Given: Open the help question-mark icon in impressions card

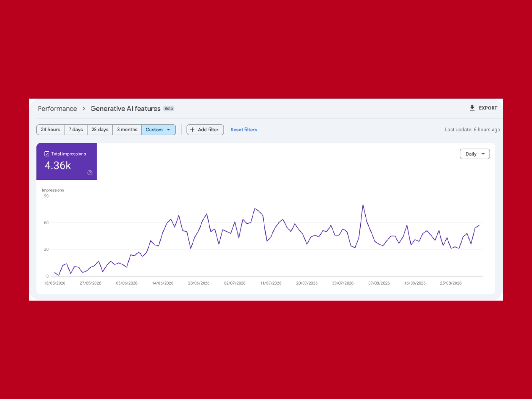Looking at the screenshot, I should pos(90,173).
